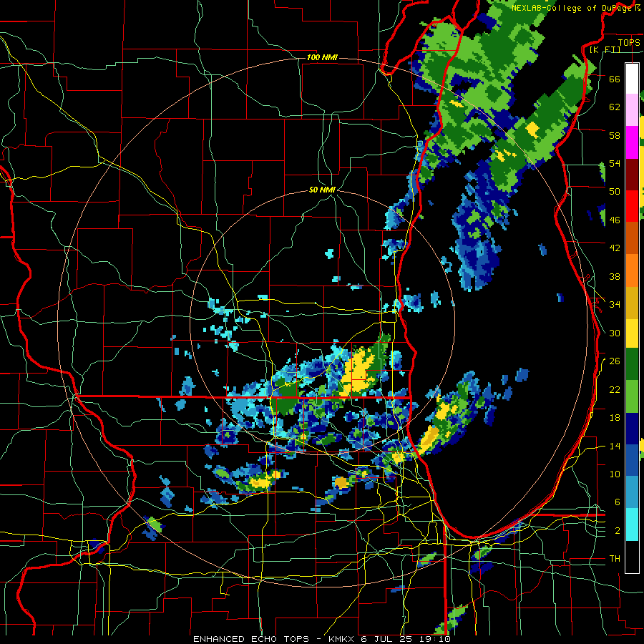Screen dimensions: 644x644
Task: Pick the light orange swatch in the legend
Action: [x=632, y=270]
